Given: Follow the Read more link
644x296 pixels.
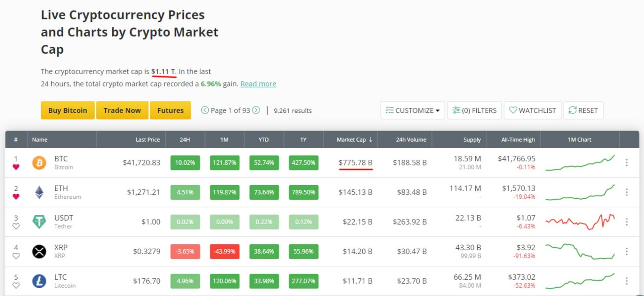Looking at the screenshot, I should click(x=258, y=84).
